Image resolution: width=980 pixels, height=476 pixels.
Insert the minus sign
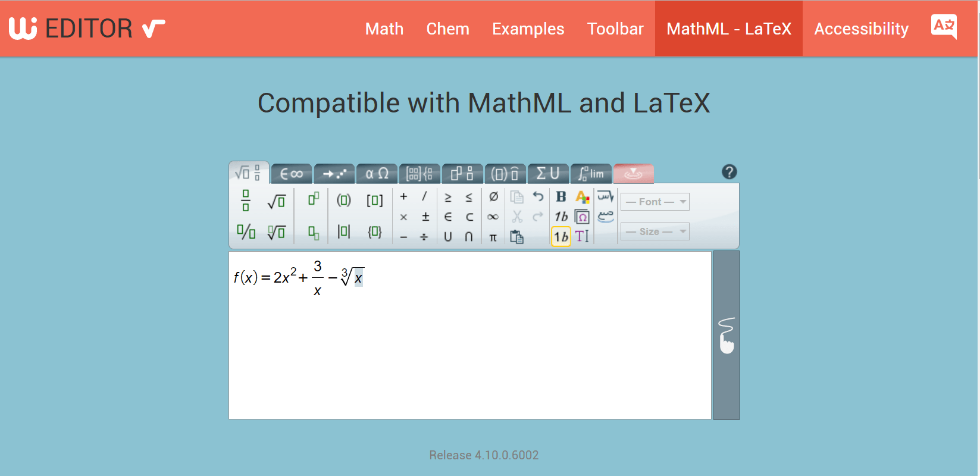point(403,237)
